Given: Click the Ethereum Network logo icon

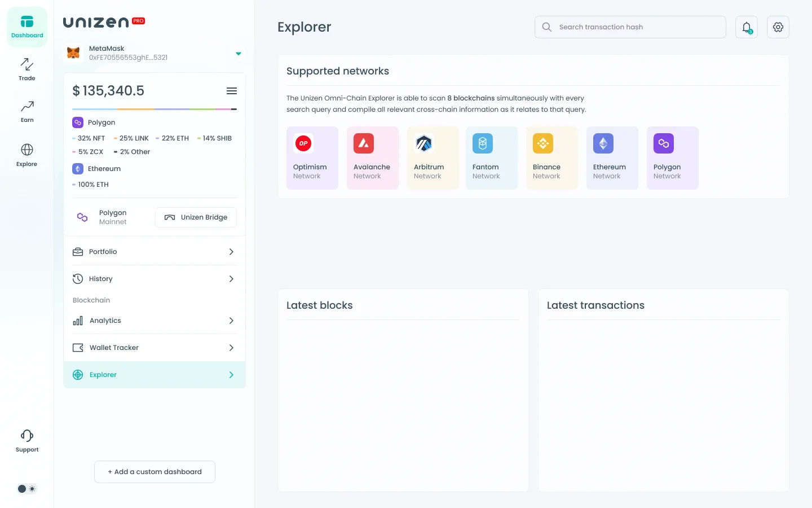Looking at the screenshot, I should click(x=603, y=143).
